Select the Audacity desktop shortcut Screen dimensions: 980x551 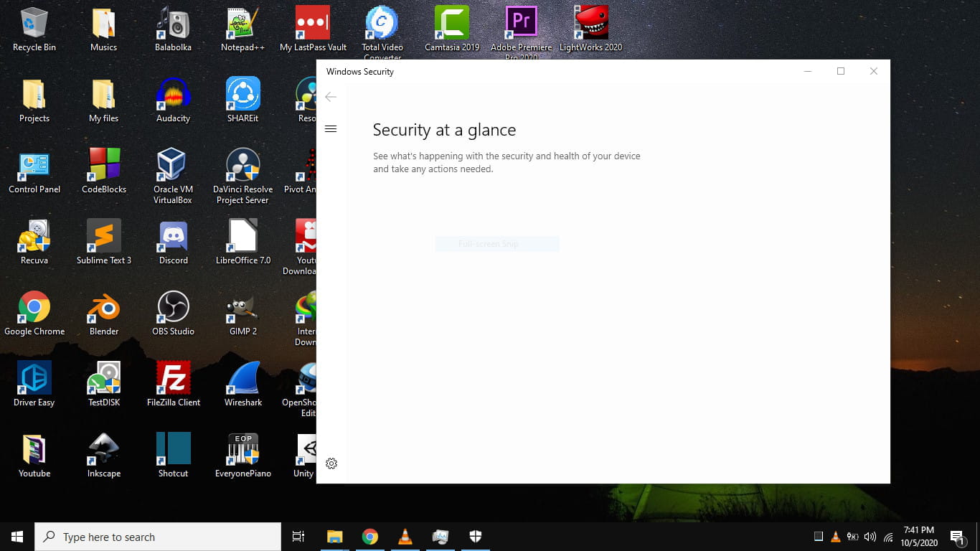click(173, 101)
